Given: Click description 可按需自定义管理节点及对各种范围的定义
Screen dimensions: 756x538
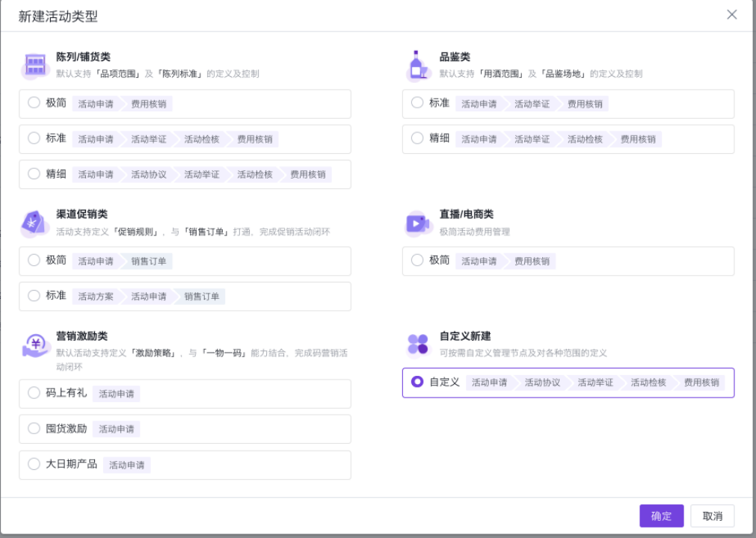Looking at the screenshot, I should point(523,353).
